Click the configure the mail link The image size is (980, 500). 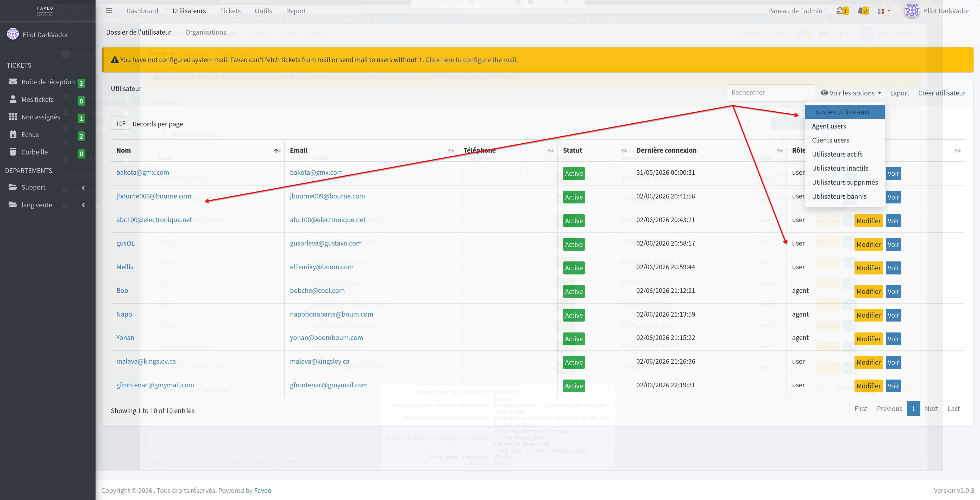pyautogui.click(x=471, y=60)
